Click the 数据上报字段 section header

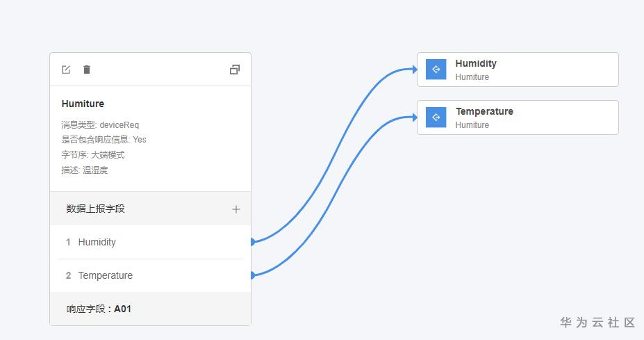(x=96, y=209)
